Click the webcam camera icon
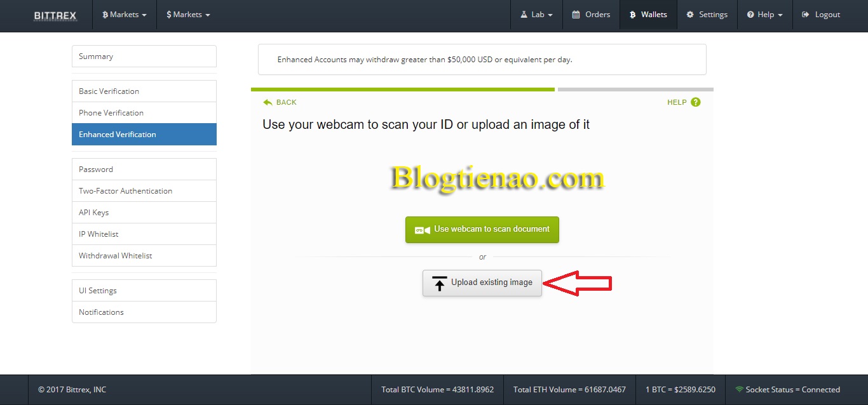This screenshot has height=405, width=868. click(x=423, y=230)
